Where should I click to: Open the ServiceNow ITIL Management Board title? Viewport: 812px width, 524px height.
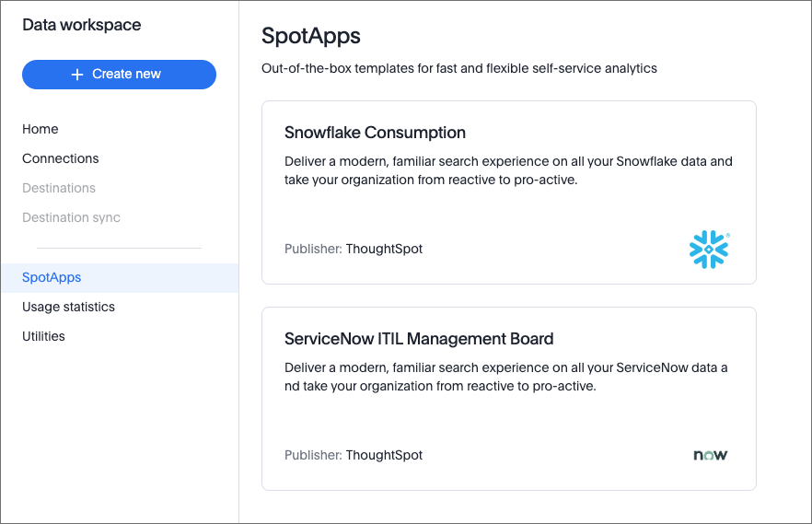coord(419,339)
